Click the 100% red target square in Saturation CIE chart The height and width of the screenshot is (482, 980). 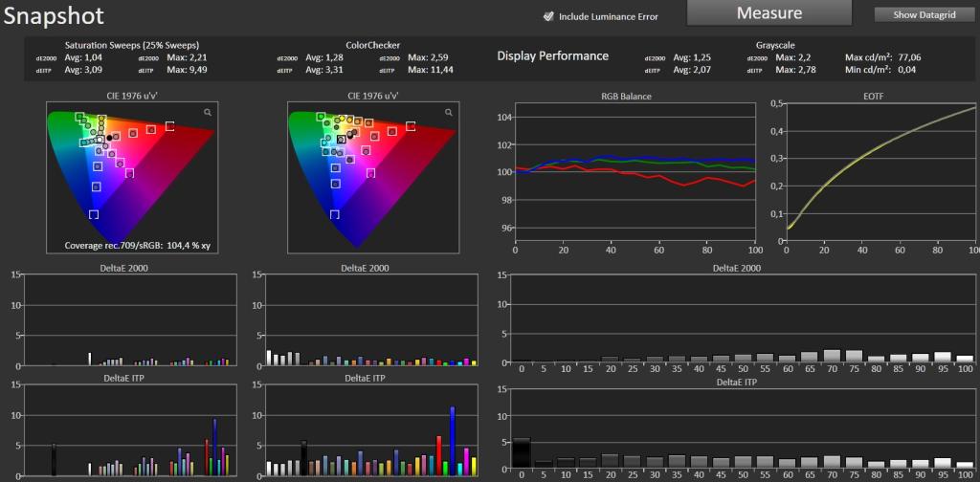coord(169,126)
